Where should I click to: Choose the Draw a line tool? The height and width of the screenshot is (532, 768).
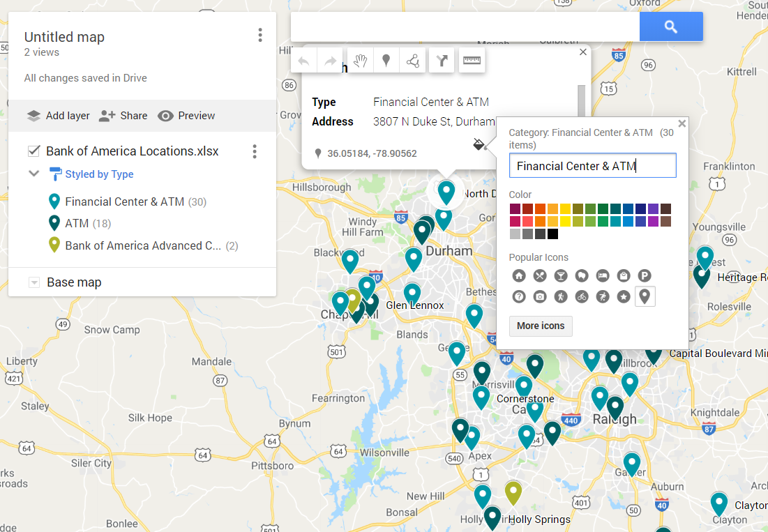[412, 61]
